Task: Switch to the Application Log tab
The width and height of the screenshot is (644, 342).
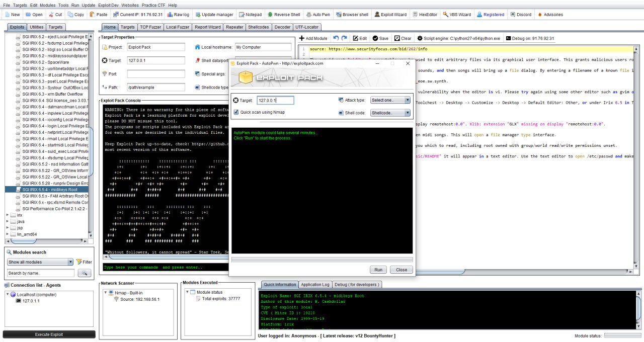Action: pyautogui.click(x=315, y=284)
